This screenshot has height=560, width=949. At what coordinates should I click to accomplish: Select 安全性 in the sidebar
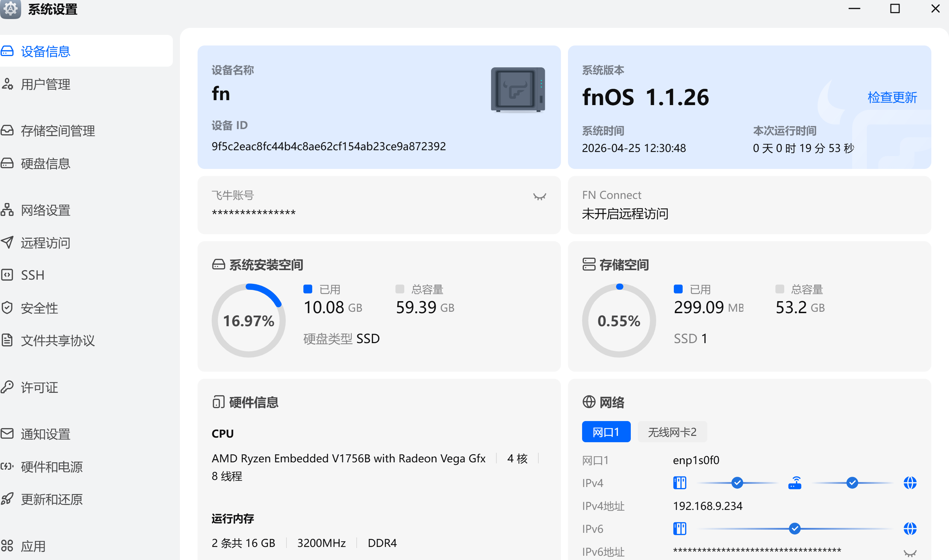point(39,308)
